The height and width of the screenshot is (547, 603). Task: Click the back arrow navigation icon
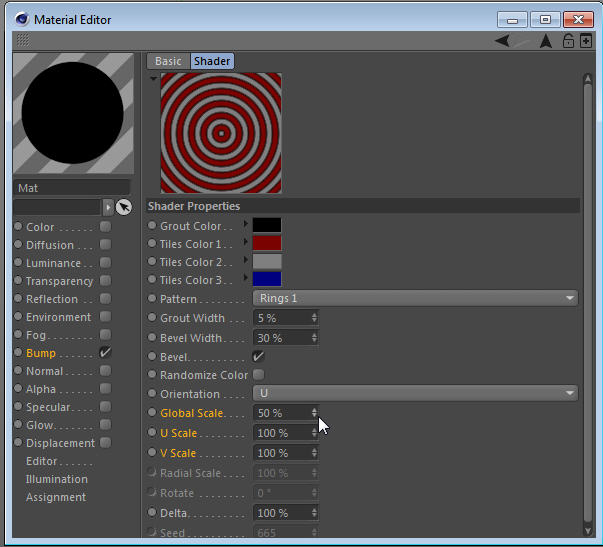(502, 40)
